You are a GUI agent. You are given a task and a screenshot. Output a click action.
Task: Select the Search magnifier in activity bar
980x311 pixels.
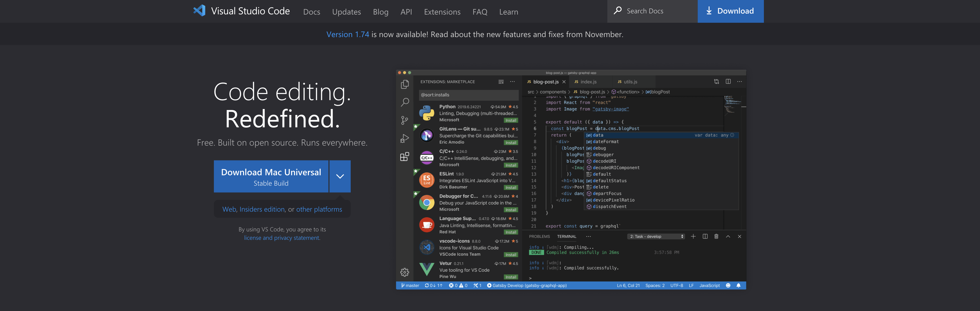click(x=405, y=102)
